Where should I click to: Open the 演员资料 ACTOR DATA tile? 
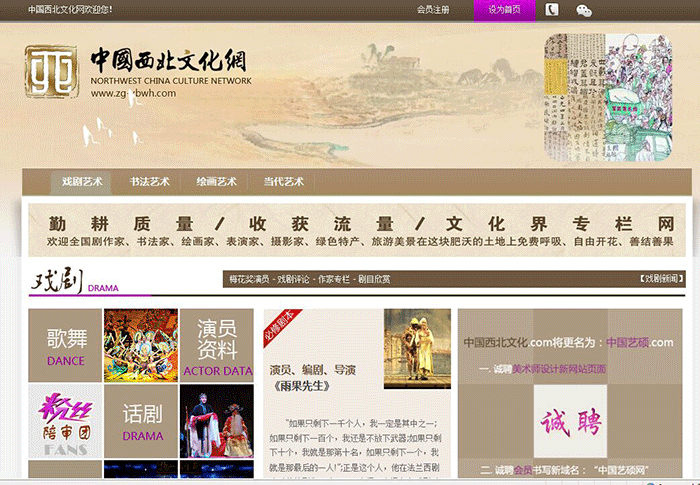pyautogui.click(x=217, y=345)
